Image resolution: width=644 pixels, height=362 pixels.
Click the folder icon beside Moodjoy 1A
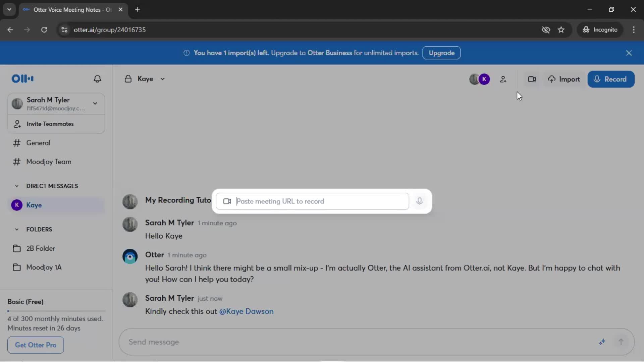(17, 267)
